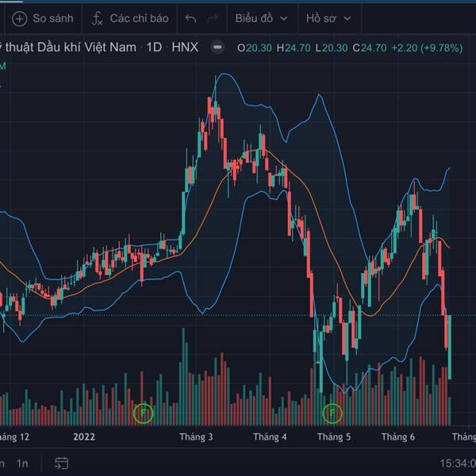Click the 1D interval label
476x476 pixels.
click(154, 48)
